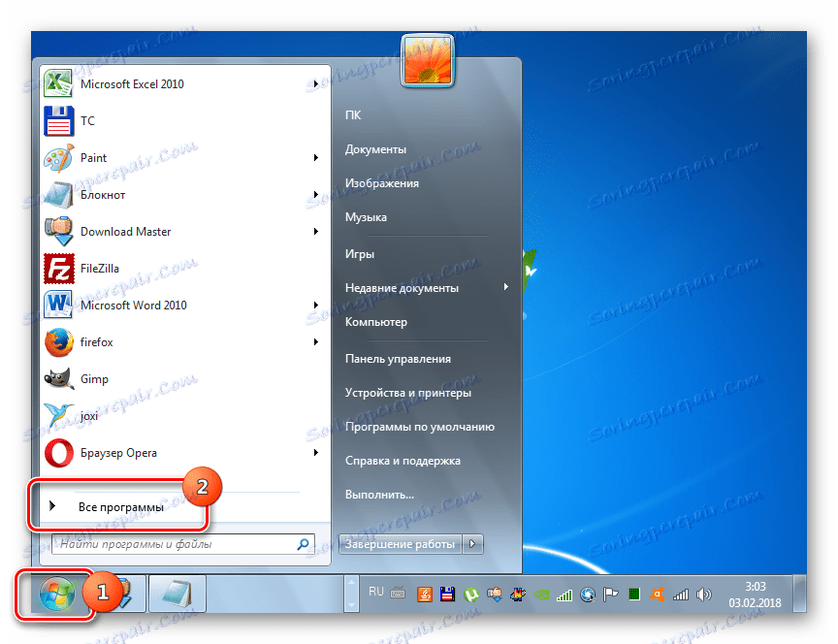Open Gimp from the Start menu
This screenshot has height=644, width=838.
tap(181, 379)
